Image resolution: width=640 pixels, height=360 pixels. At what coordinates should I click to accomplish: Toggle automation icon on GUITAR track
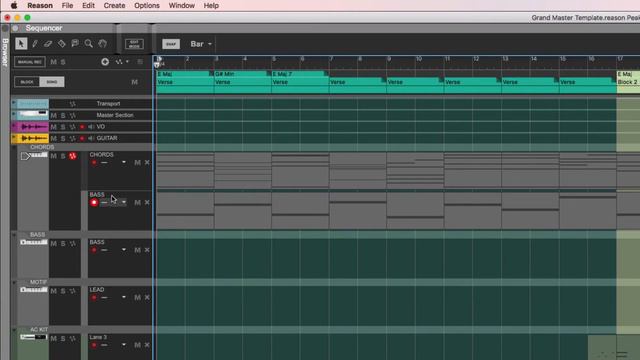coord(73,138)
